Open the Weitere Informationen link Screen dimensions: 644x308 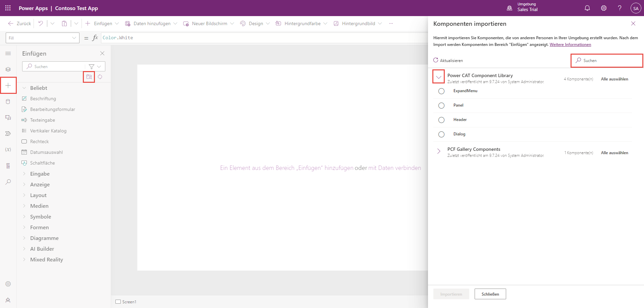point(570,45)
